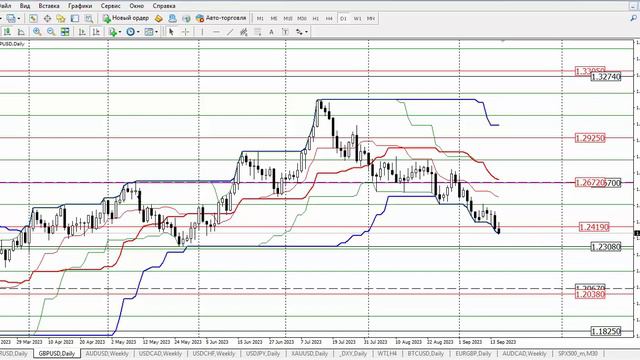Click the blue icon right of MetaEditor
Image resolution: width=640 pixels, height=360 pixels.
click(172, 18)
